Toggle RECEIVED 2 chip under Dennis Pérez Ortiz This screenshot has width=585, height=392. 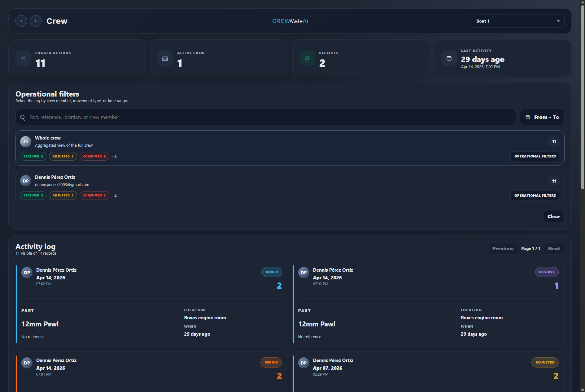point(33,196)
